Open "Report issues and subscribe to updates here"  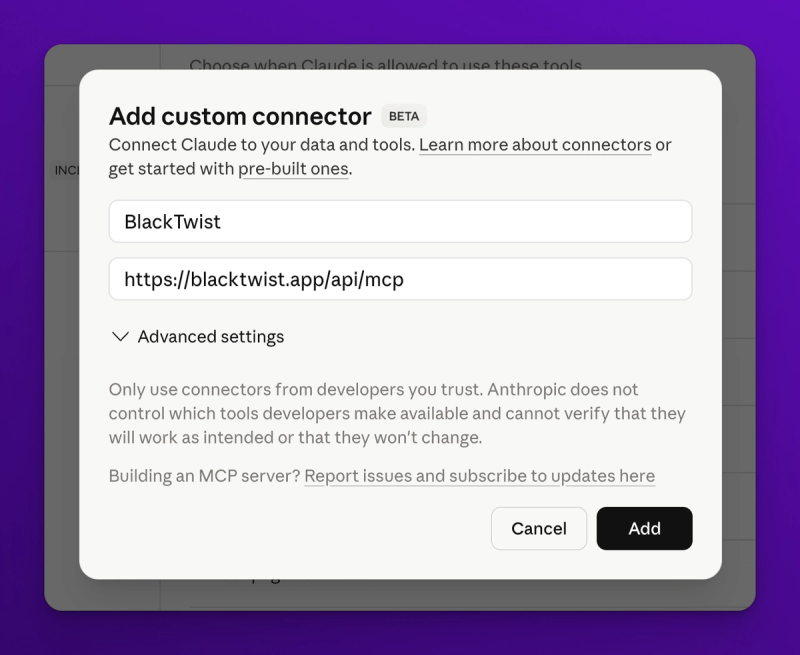click(x=479, y=476)
